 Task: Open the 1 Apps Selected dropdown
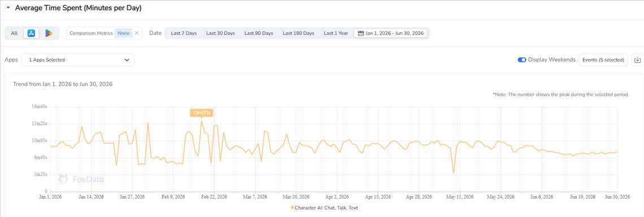pos(77,60)
